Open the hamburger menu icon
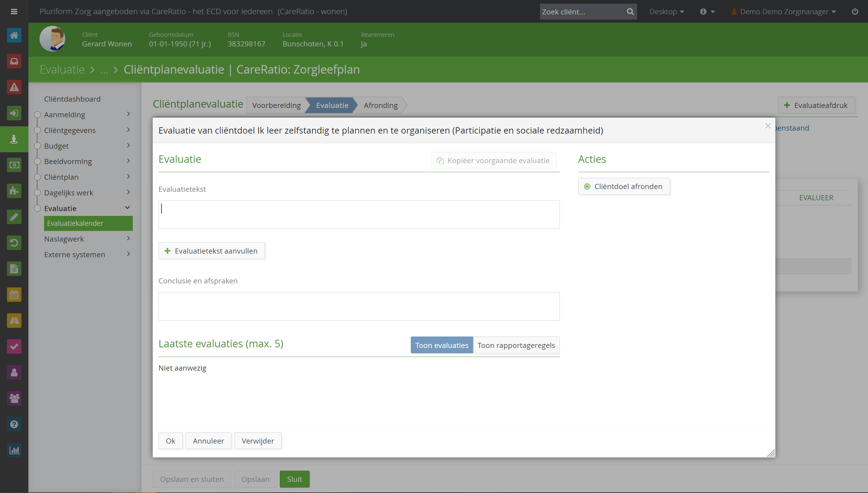 14,11
